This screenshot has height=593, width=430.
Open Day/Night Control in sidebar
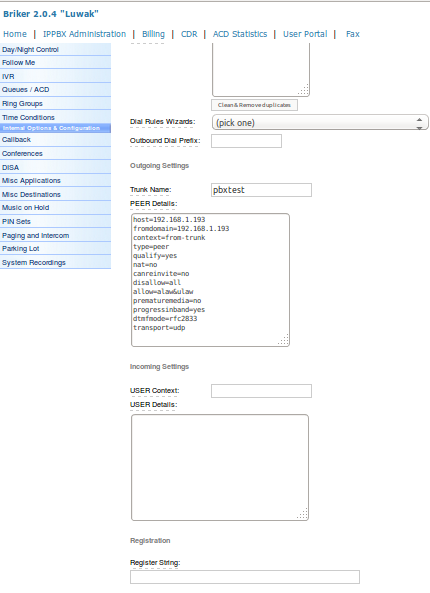[x=55, y=50]
